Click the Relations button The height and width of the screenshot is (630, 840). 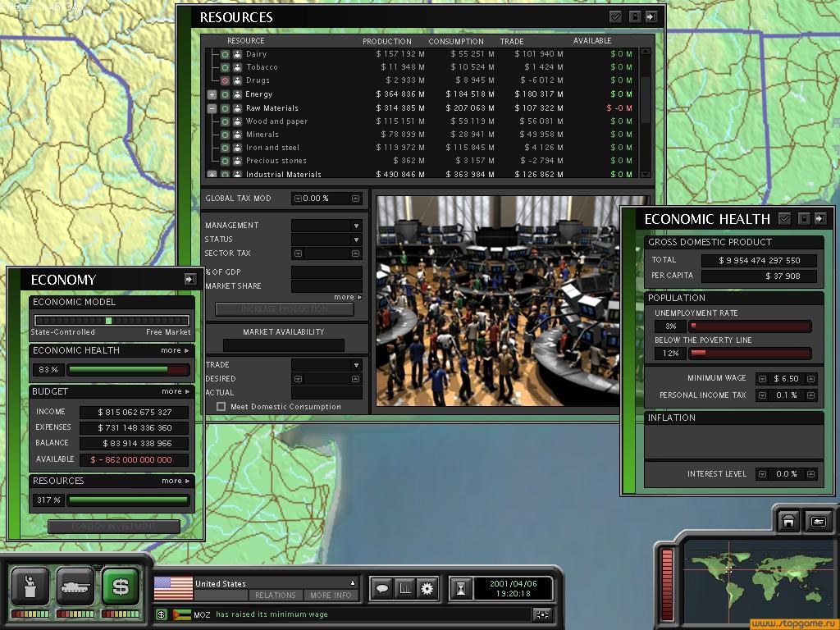(275, 596)
